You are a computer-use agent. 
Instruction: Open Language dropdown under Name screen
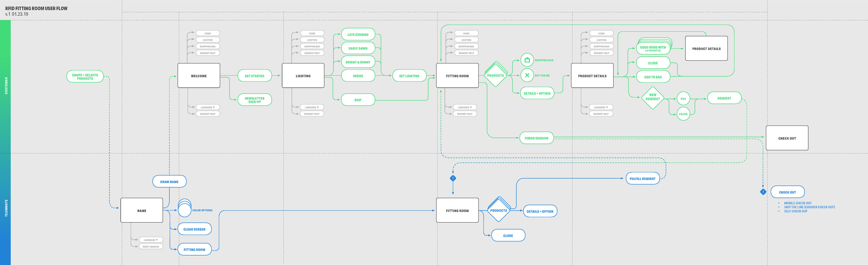[151, 240]
